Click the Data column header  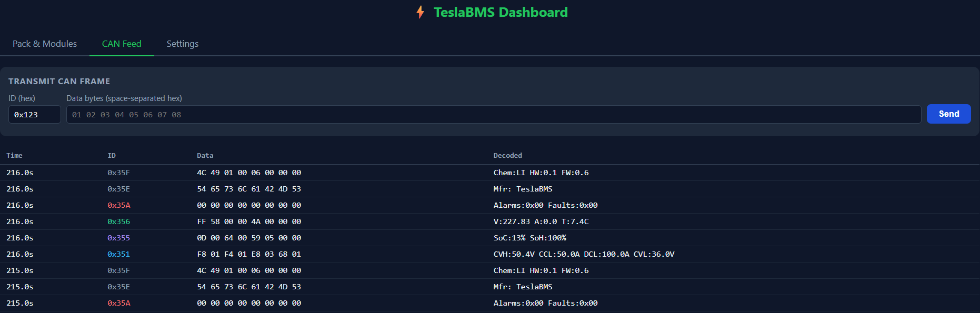205,156
